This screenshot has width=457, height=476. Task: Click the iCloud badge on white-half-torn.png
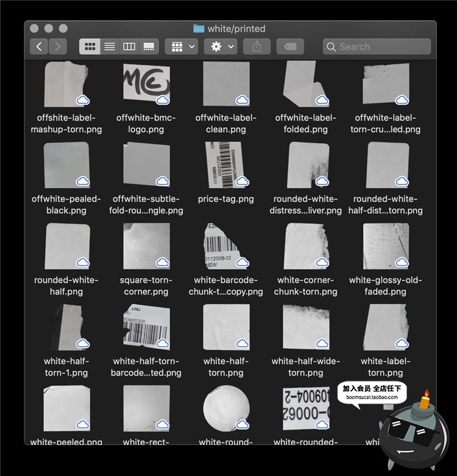pos(242,343)
